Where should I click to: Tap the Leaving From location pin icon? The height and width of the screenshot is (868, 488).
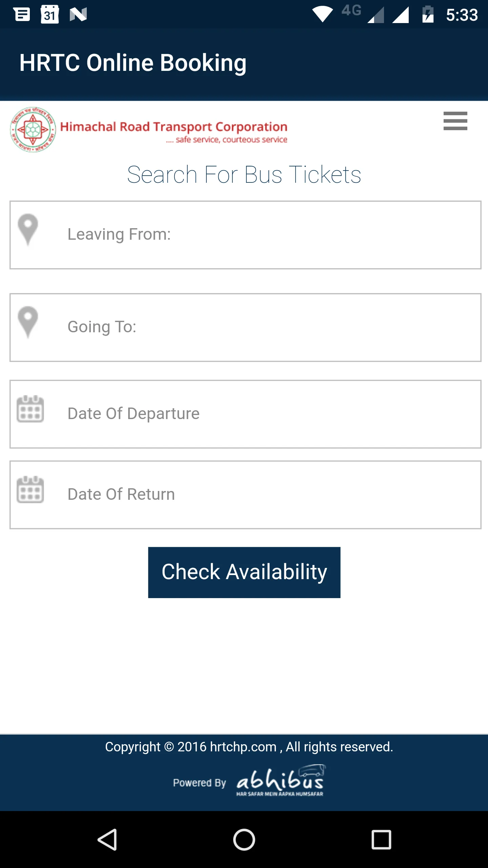28,229
